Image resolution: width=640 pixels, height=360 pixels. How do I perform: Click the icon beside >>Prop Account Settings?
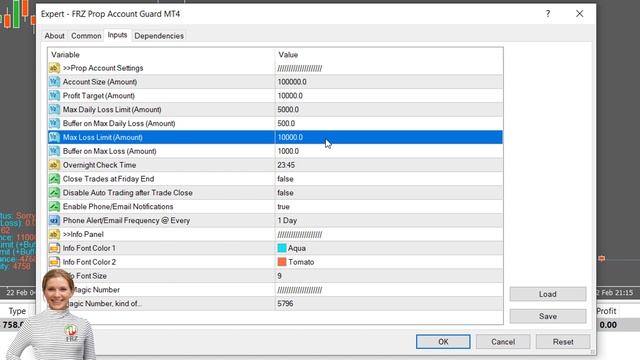[54, 68]
